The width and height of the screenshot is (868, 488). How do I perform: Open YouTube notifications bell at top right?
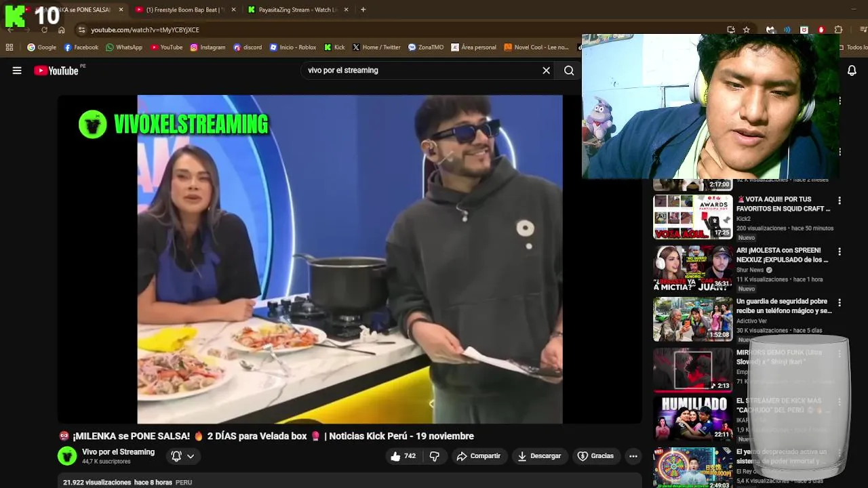pyautogui.click(x=852, y=70)
